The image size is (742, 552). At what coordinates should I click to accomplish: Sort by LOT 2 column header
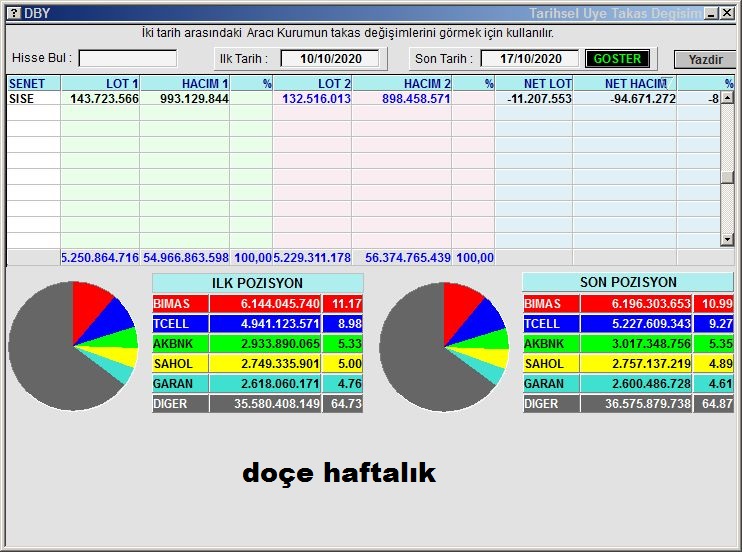[312, 83]
